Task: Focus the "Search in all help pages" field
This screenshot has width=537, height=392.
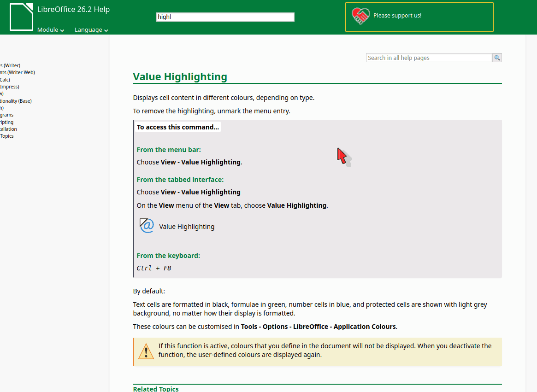Action: 429,58
